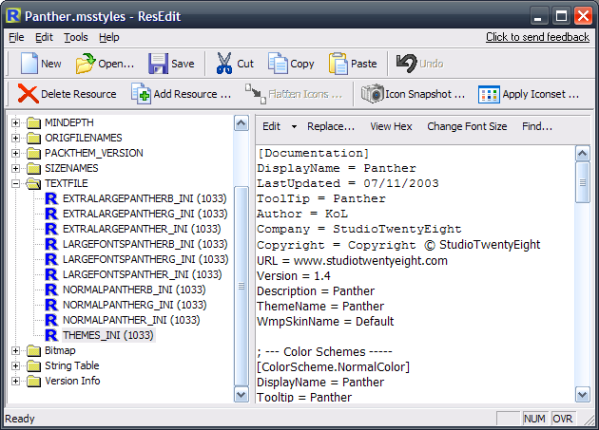Click the Icon Snapshot camera icon
The height and width of the screenshot is (430, 599).
point(372,94)
